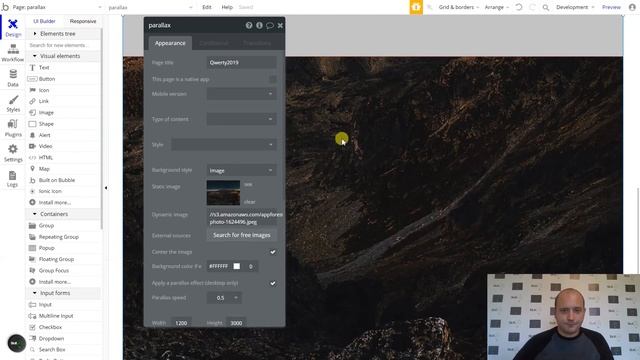This screenshot has width=640, height=360.
Task: Open the search tool in top bar
Action: (545, 7)
